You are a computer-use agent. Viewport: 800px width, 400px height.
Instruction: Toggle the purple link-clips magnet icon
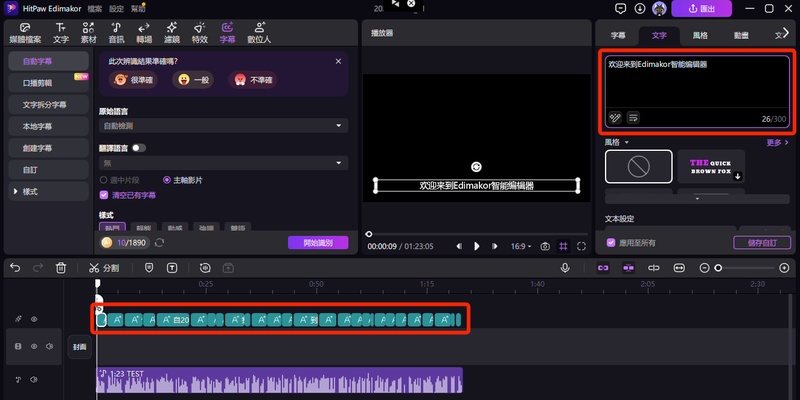[x=604, y=268]
